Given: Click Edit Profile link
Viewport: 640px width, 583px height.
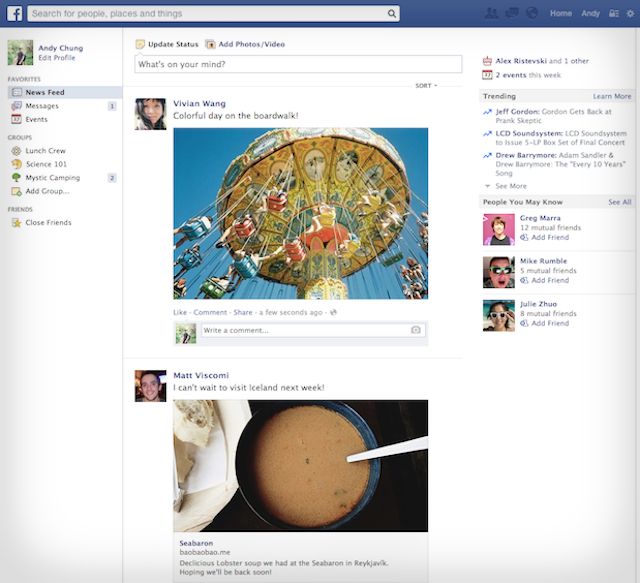Looking at the screenshot, I should click(x=57, y=57).
